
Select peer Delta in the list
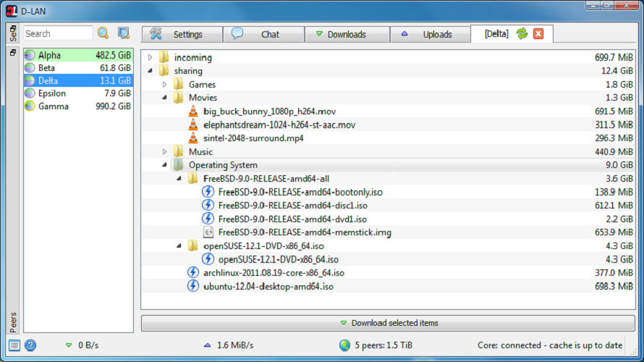pos(78,80)
